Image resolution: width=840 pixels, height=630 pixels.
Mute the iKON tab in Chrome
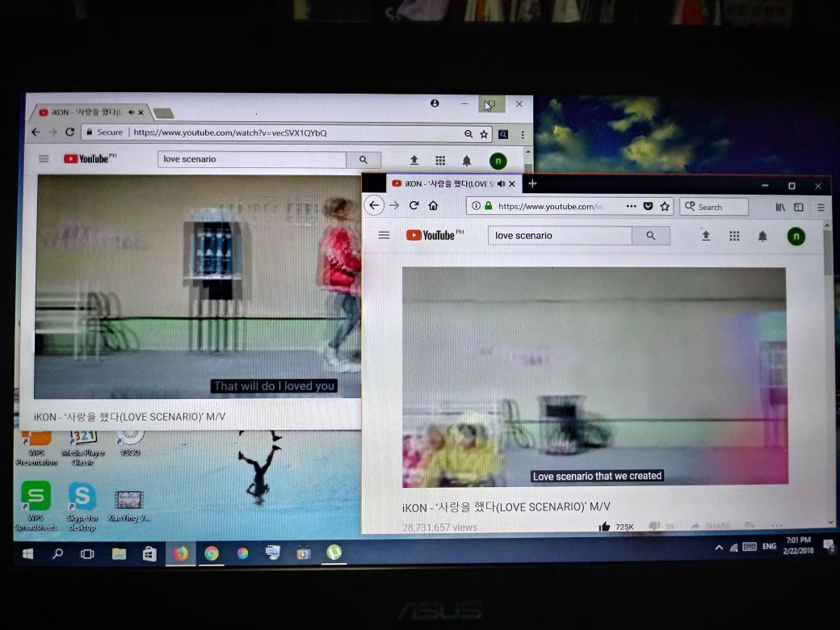[x=131, y=112]
